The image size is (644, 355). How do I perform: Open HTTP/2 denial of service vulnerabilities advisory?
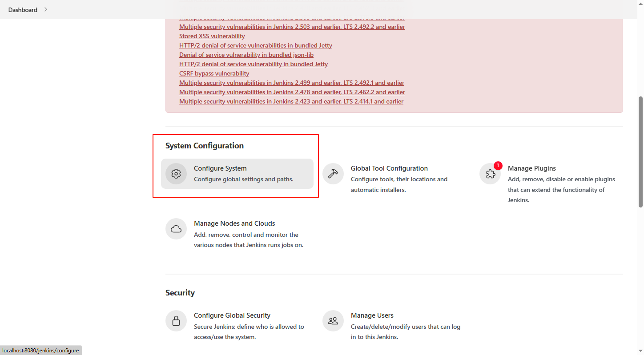click(x=256, y=45)
